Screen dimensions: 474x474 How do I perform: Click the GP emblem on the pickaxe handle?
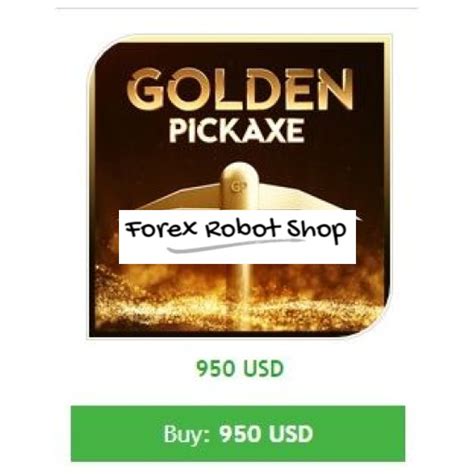point(236,187)
